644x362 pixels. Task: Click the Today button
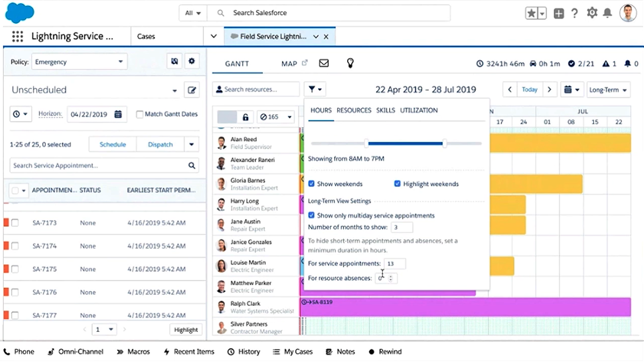coord(530,90)
